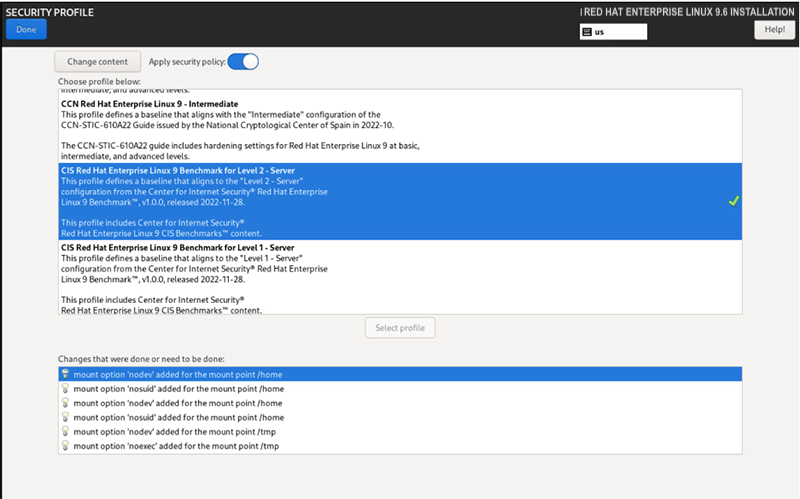Click the lightbulb beside the first nosuid /home entry

[x=65, y=388]
